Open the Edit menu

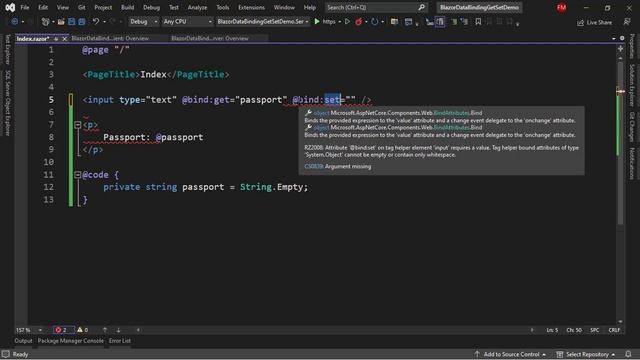click(43, 7)
